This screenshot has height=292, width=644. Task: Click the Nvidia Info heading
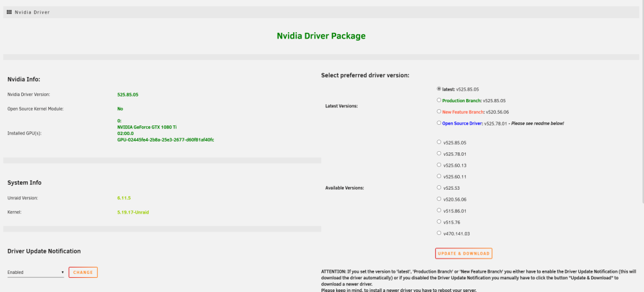click(24, 79)
